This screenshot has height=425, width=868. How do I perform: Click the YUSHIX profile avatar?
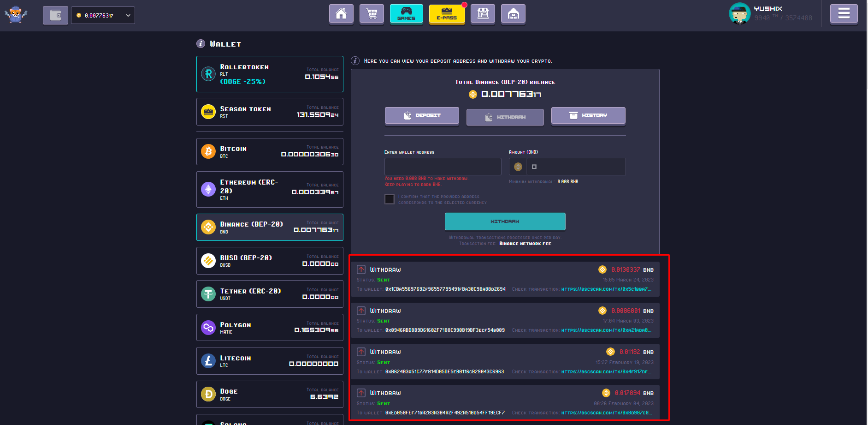739,13
